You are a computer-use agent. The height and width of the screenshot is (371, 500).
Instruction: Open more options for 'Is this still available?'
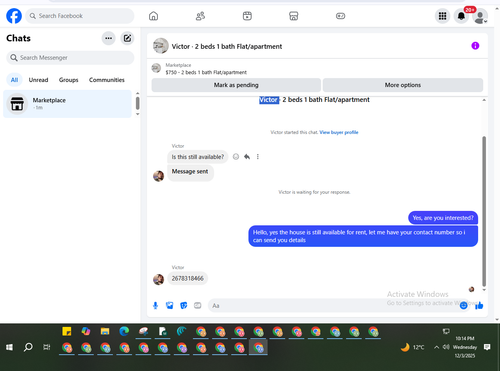[x=258, y=157]
